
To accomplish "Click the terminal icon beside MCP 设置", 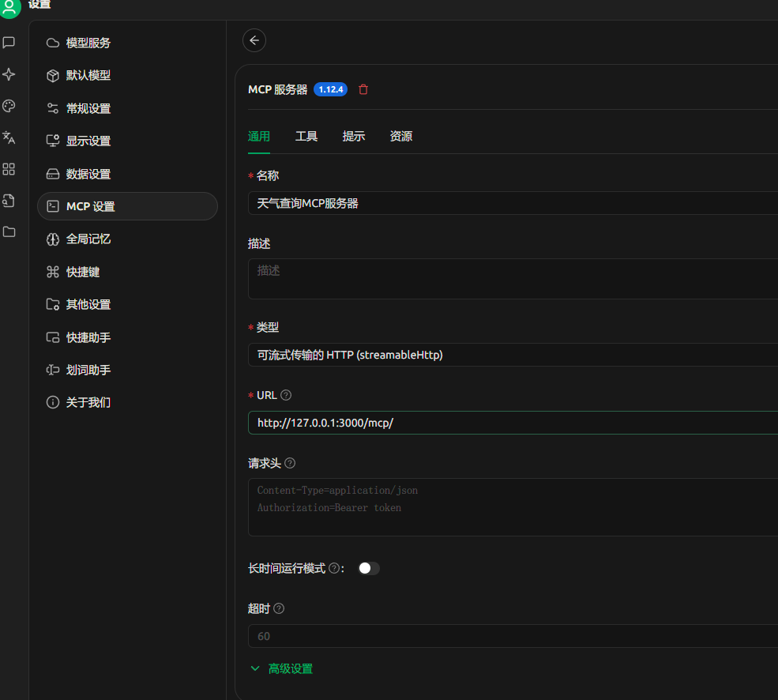I will pyautogui.click(x=53, y=206).
